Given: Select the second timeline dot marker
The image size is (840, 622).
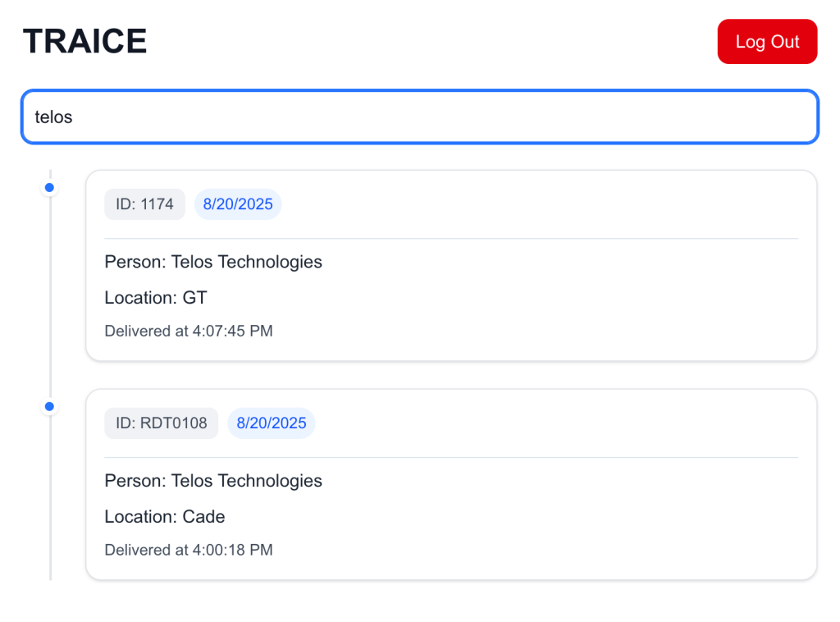Looking at the screenshot, I should click(x=49, y=406).
